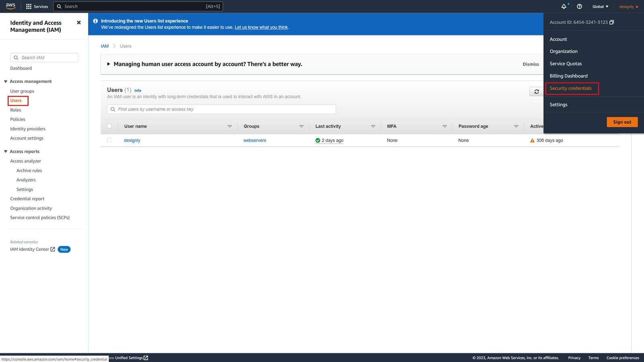Click the find users search field

221,109
